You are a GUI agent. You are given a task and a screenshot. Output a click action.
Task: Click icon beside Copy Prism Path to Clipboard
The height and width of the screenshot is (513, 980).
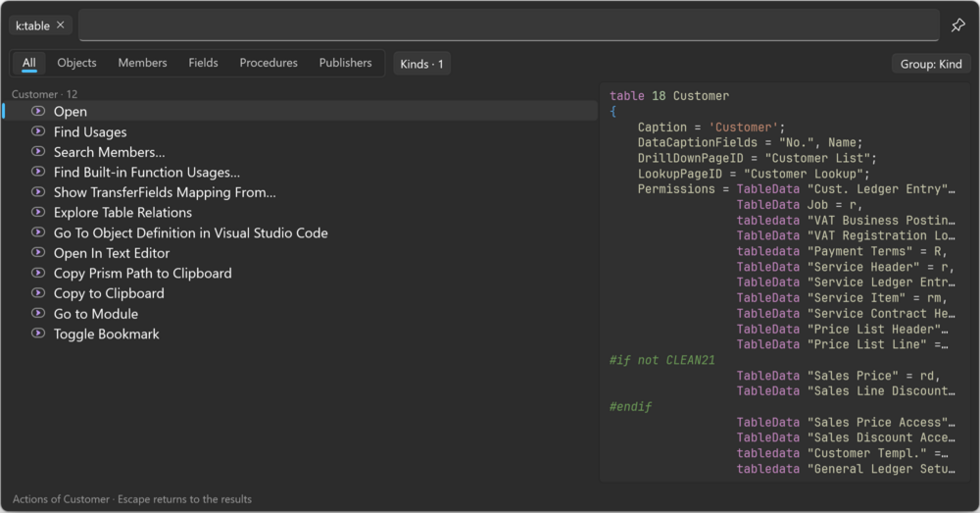pos(38,273)
